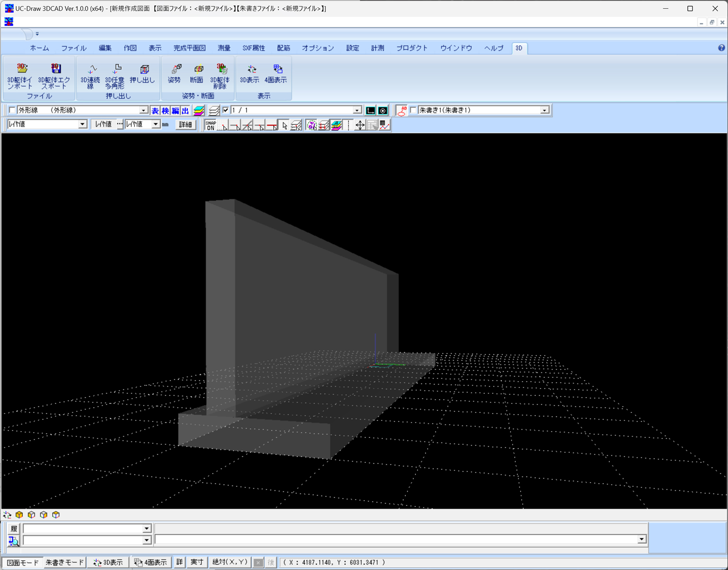Viewport: 728px width, 570px height.
Task: Enable the 朱書き1 checkbox
Action: 413,110
